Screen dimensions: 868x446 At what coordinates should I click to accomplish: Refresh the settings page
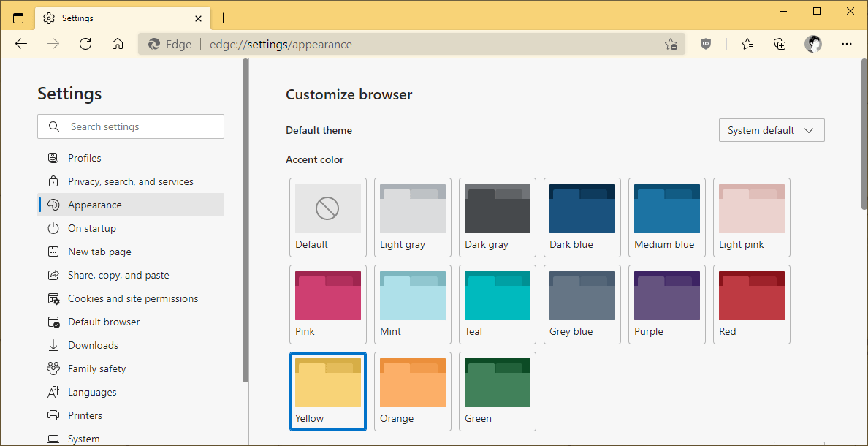click(85, 44)
